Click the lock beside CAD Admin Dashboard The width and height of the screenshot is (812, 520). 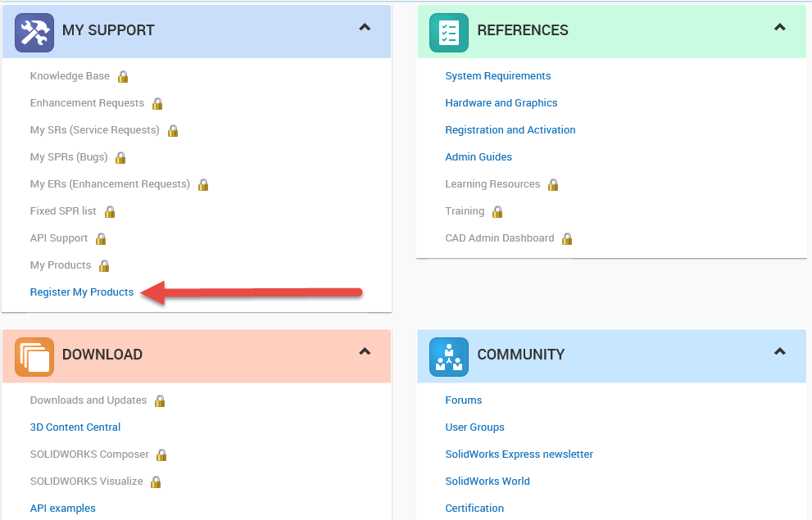point(567,238)
